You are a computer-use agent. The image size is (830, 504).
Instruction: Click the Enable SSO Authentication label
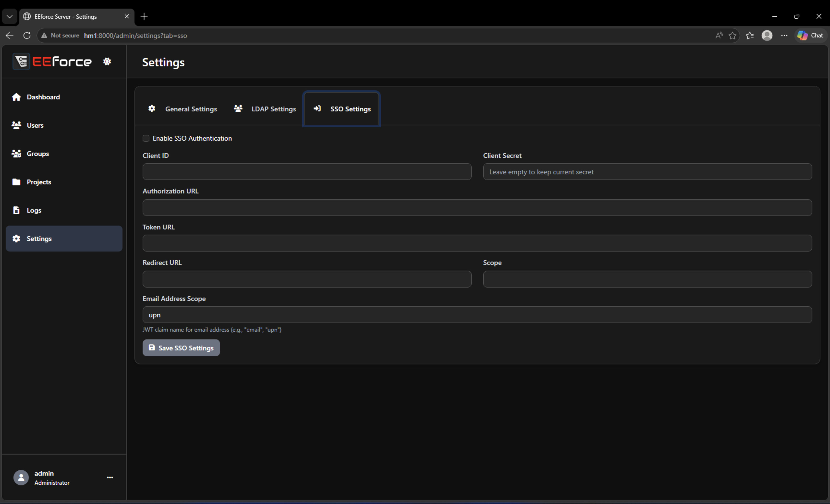click(192, 138)
